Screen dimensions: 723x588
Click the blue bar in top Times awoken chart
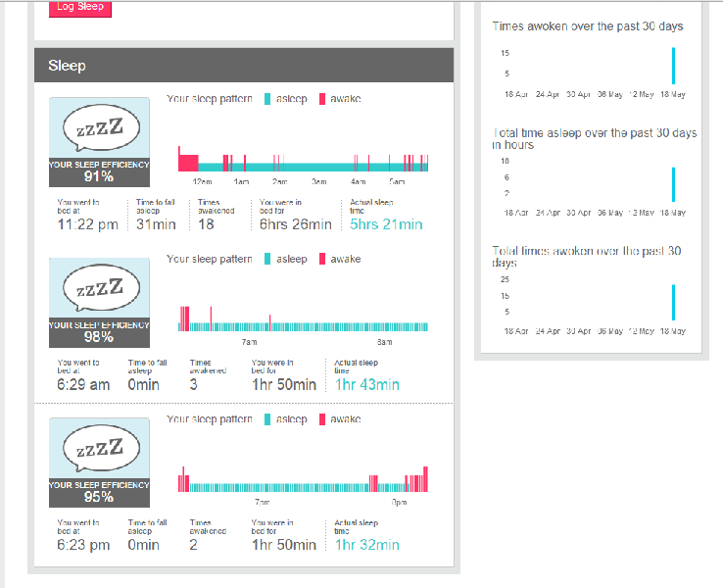tap(673, 66)
